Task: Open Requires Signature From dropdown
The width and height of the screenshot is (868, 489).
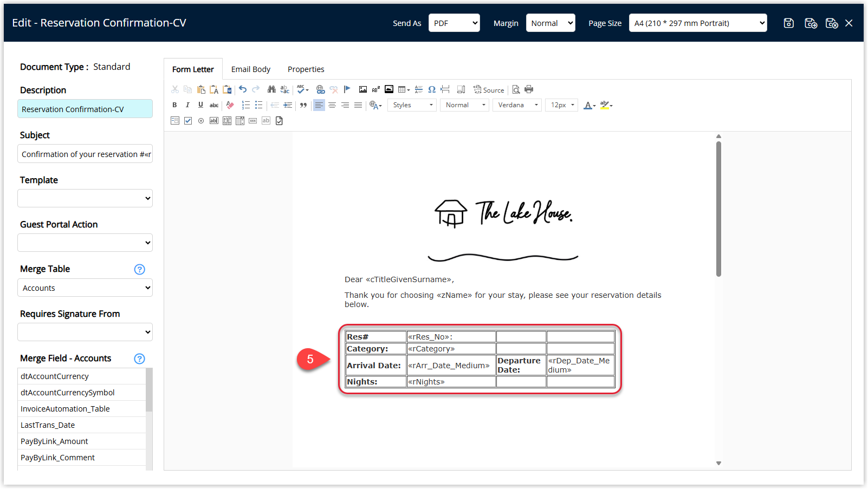Action: (x=85, y=332)
